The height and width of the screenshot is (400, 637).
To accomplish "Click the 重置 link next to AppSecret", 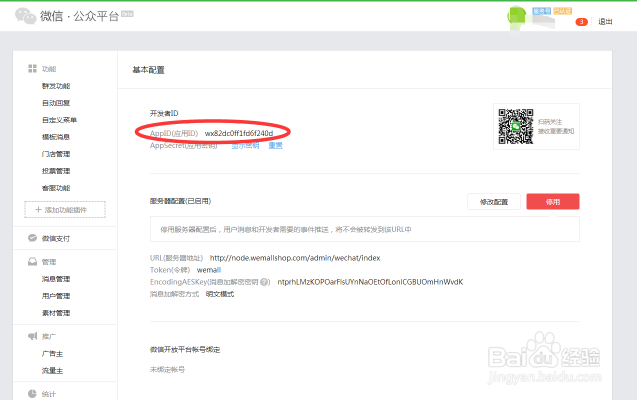I will click(275, 145).
